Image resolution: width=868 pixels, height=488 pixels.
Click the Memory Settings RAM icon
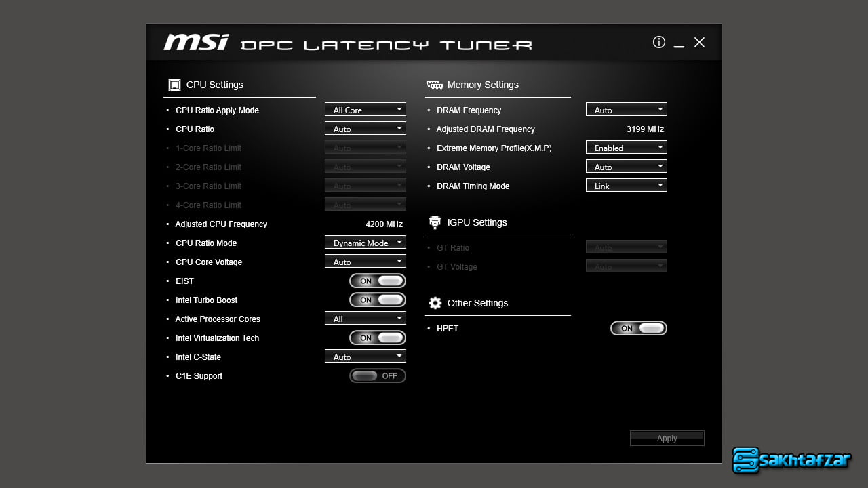[434, 85]
